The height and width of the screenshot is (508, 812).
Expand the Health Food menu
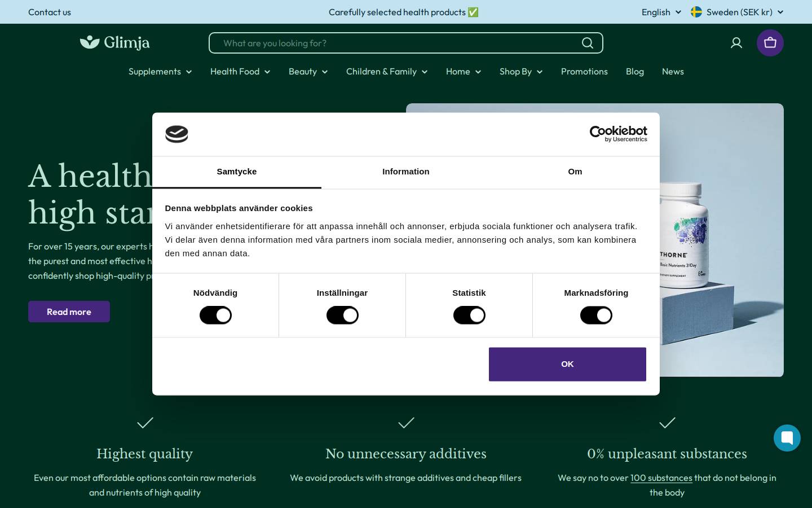click(x=240, y=72)
